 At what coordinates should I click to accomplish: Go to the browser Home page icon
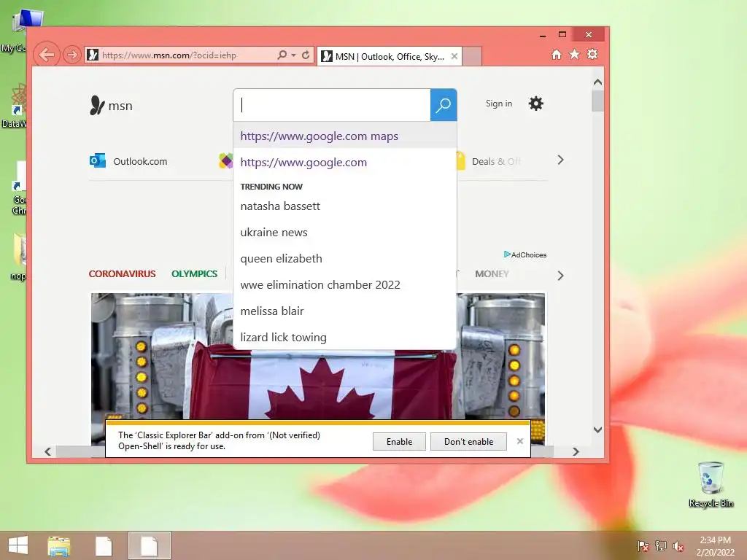coord(557,54)
